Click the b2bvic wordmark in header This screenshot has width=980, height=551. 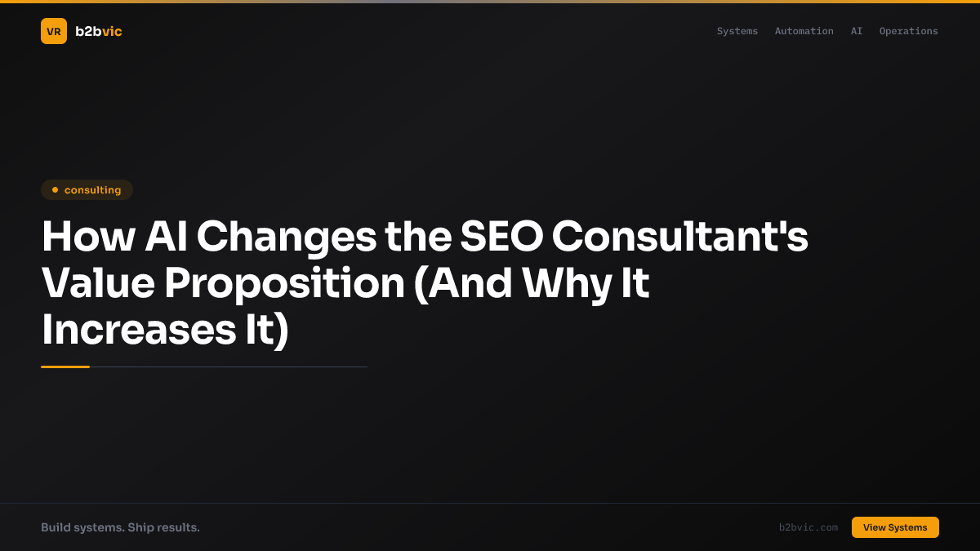98,31
